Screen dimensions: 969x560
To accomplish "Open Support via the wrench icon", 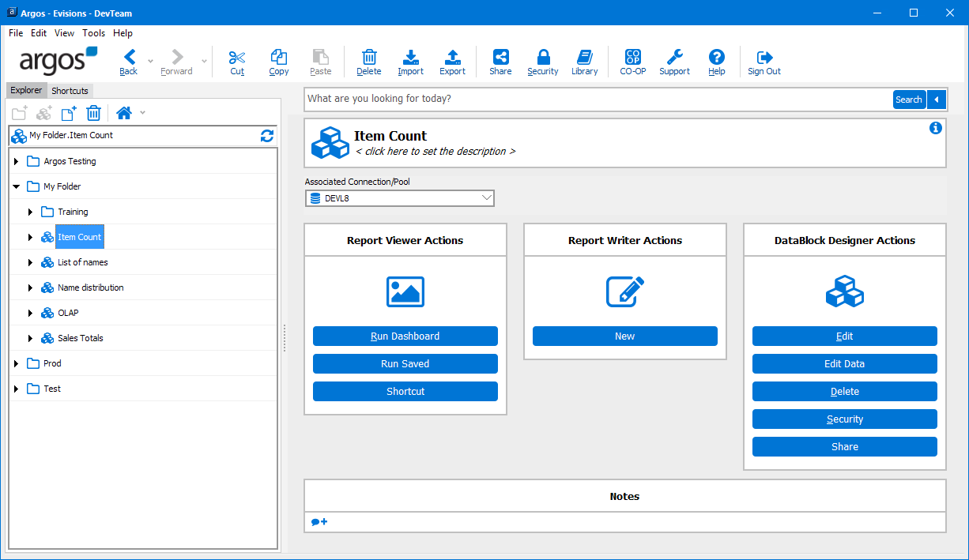I will pos(675,57).
